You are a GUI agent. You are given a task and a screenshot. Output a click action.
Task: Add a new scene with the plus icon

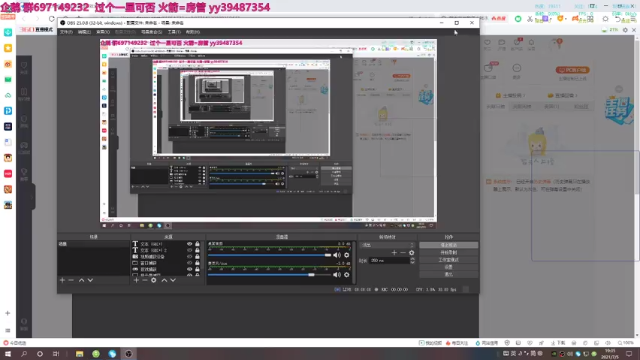point(62,280)
